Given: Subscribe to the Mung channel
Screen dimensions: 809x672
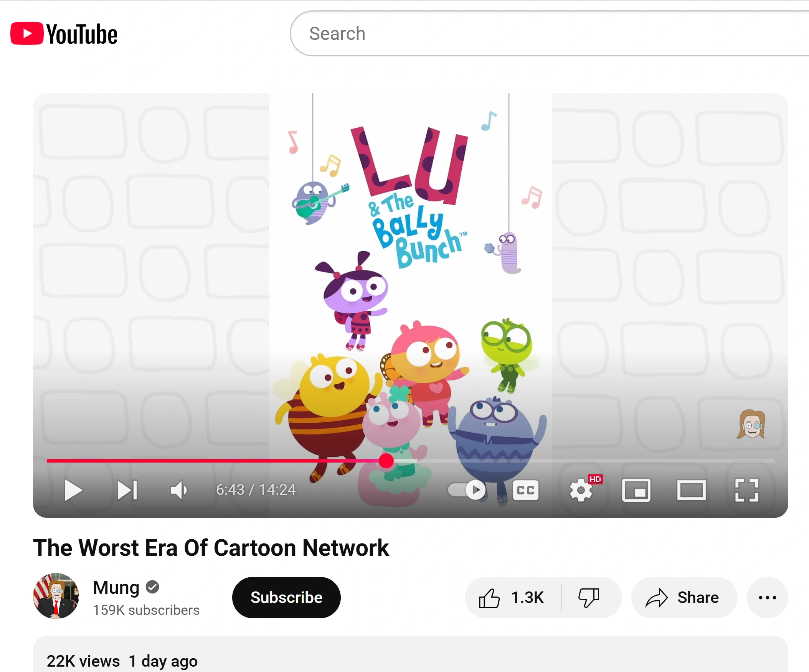Looking at the screenshot, I should tap(286, 598).
